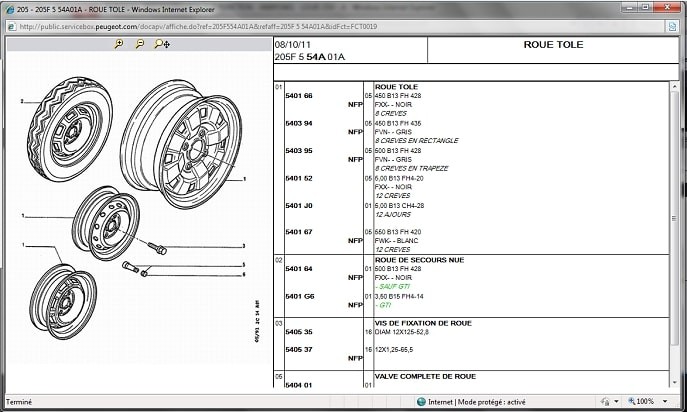The image size is (687, 412).
Task: Click the large steel wheel in the diagram
Action: pyautogui.click(x=181, y=144)
